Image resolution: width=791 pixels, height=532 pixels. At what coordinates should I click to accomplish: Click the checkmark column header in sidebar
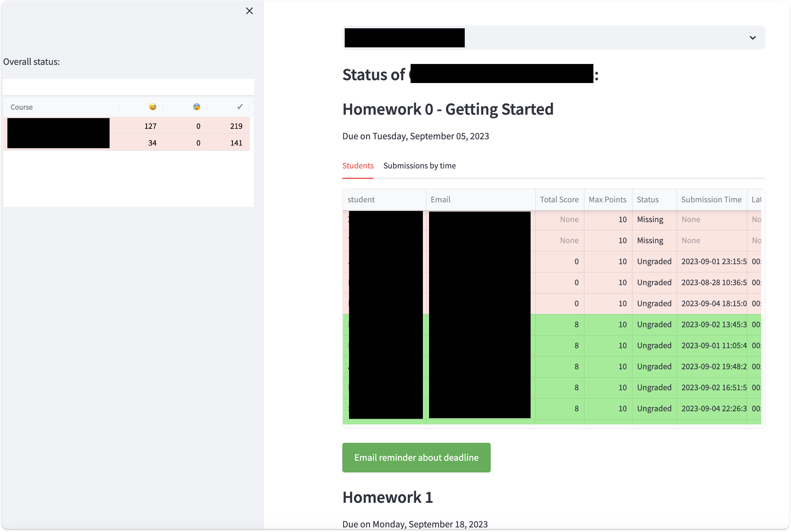coord(240,107)
